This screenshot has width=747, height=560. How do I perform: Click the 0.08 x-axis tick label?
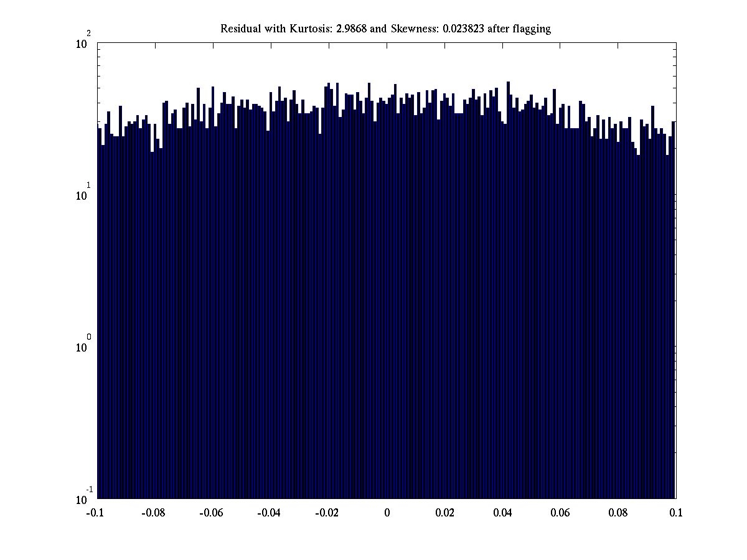618,513
